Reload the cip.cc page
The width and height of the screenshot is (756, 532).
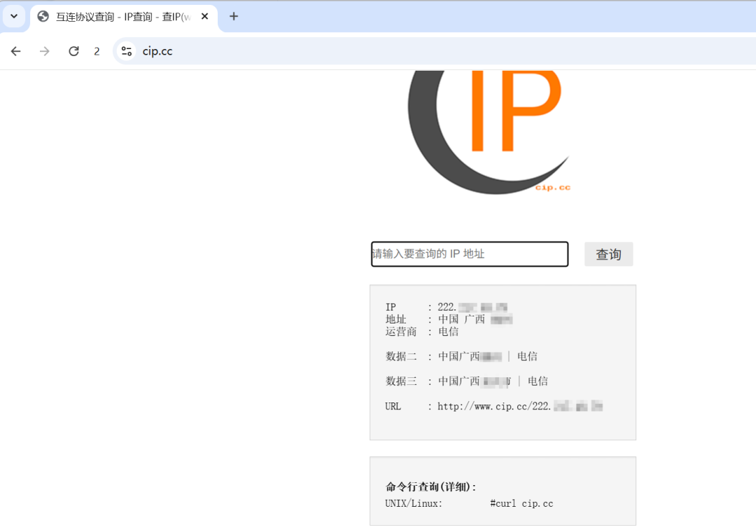[73, 51]
